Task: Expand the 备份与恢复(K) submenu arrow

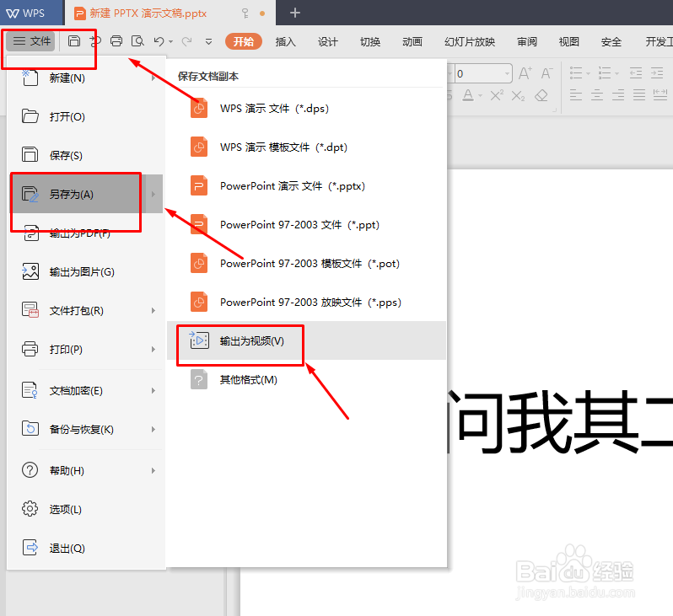Action: pos(153,429)
